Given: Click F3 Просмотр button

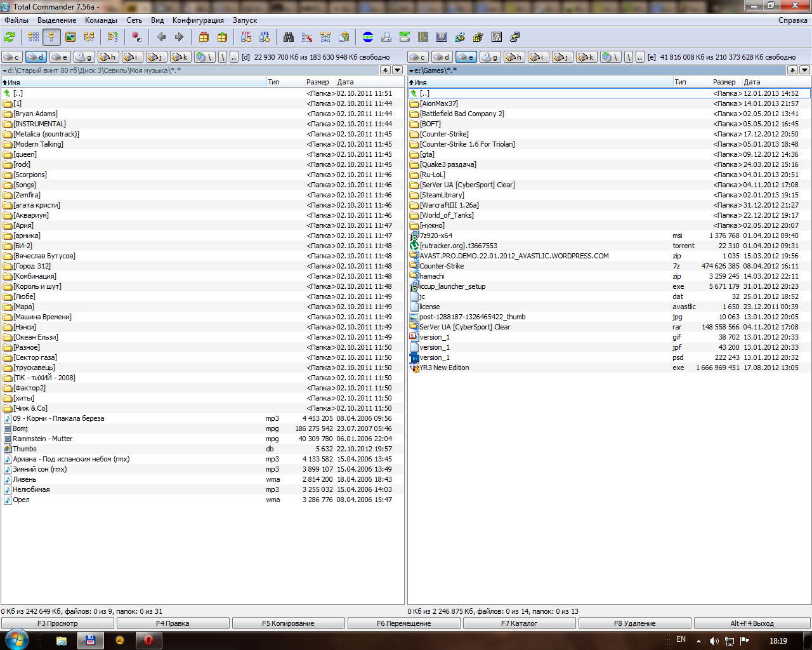Looking at the screenshot, I should click(x=58, y=623).
